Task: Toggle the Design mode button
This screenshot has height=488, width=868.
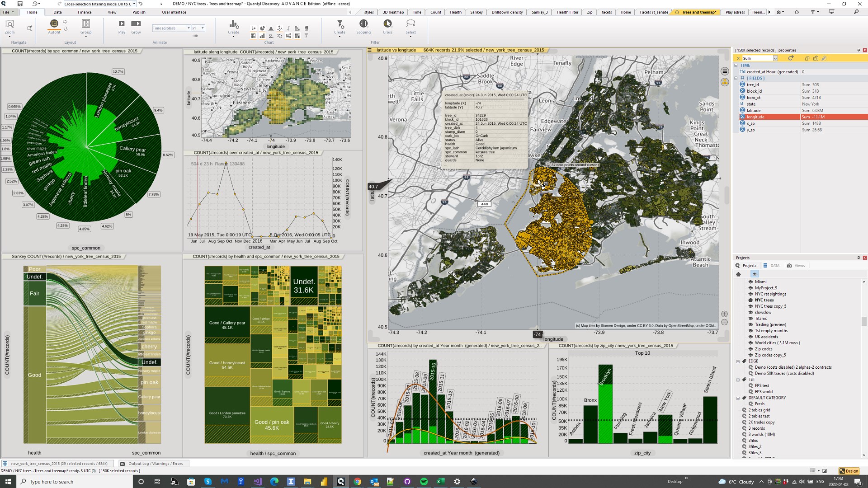Action: click(x=849, y=471)
